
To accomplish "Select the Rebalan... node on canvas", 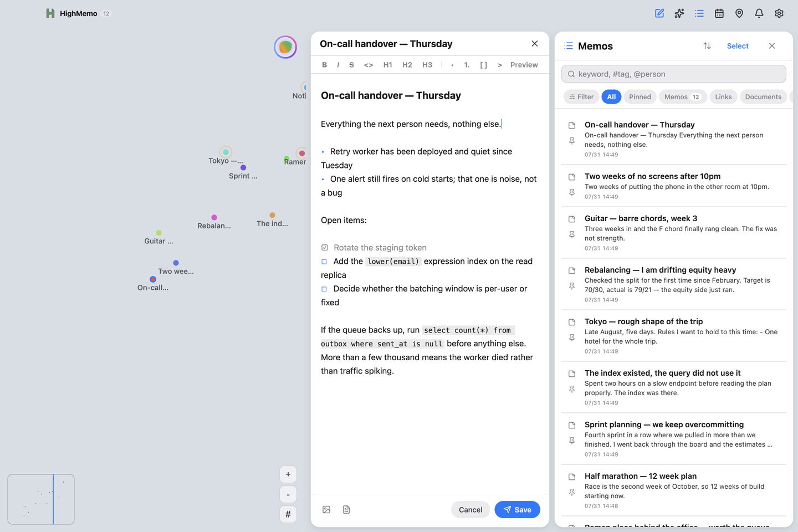I will click(214, 217).
